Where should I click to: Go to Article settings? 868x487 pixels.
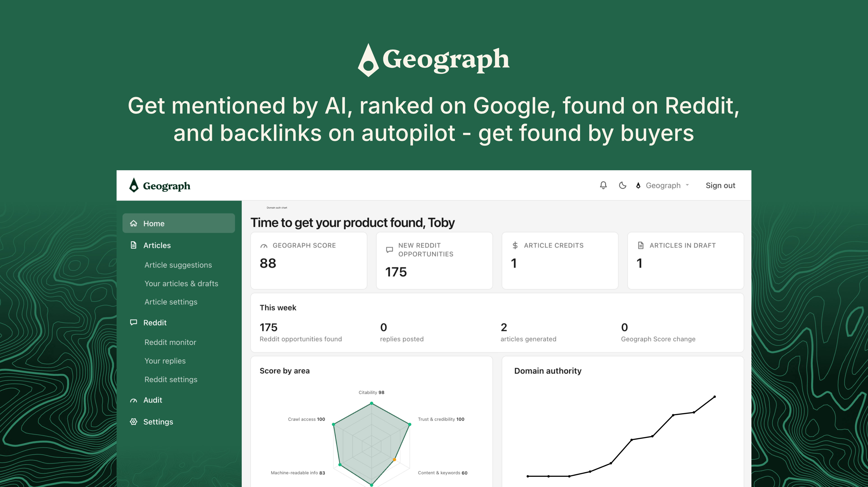pyautogui.click(x=171, y=302)
